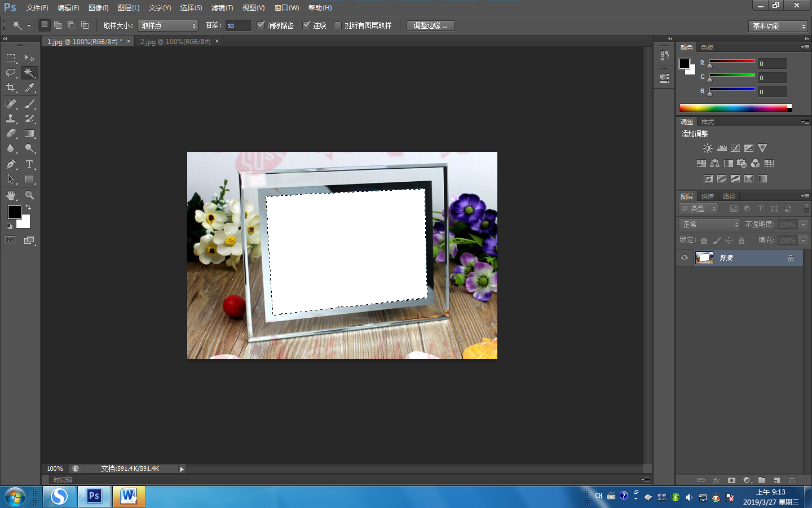The height and width of the screenshot is (508, 812).
Task: Reset default foreground and background colors
Action: click(9, 226)
